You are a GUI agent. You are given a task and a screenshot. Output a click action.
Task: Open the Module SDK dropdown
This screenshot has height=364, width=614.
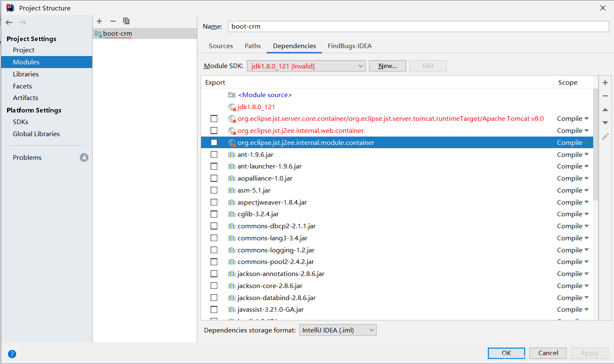point(306,66)
